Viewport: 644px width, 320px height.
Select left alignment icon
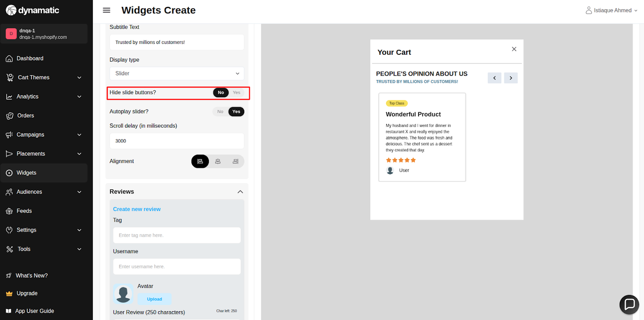click(200, 162)
